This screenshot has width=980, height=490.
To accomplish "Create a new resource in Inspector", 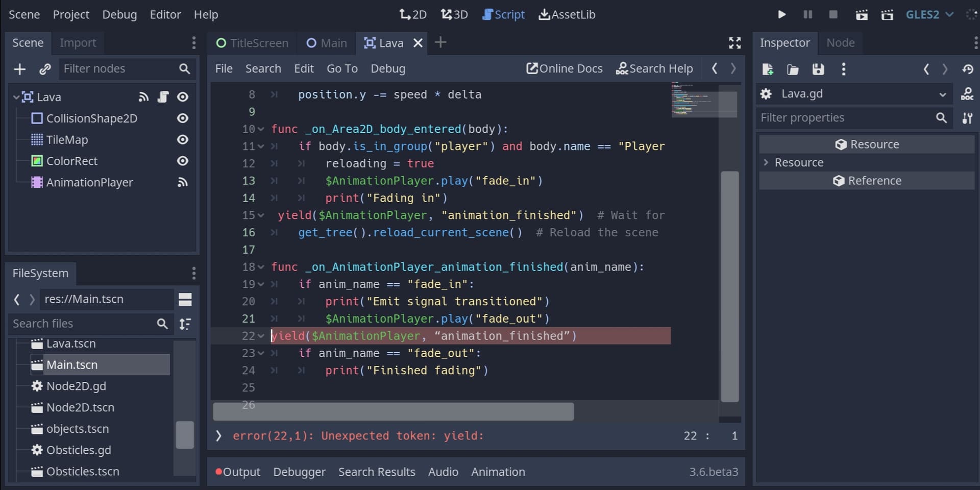I will [767, 69].
